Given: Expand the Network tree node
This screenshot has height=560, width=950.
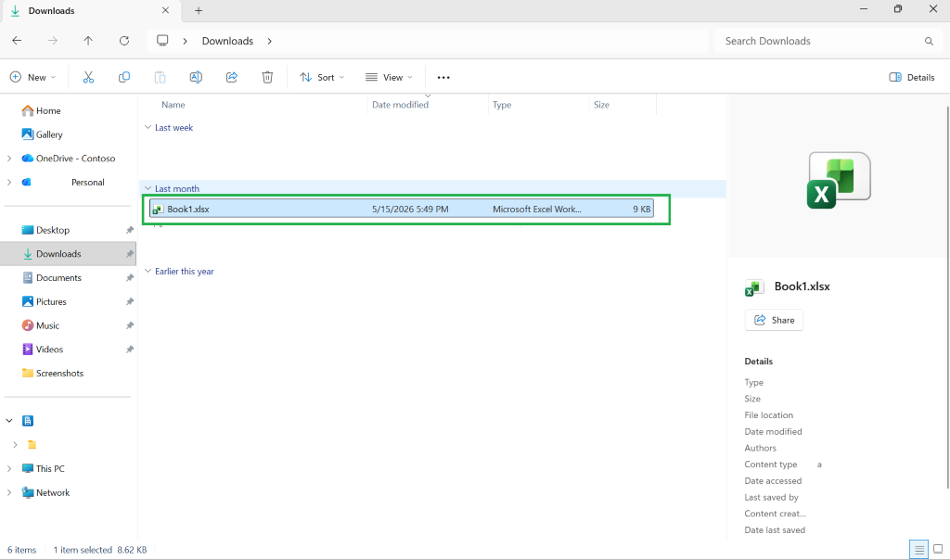Looking at the screenshot, I should click(x=9, y=493).
